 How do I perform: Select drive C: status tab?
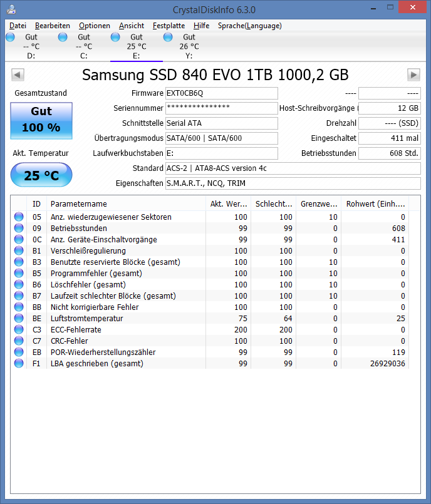coord(83,46)
